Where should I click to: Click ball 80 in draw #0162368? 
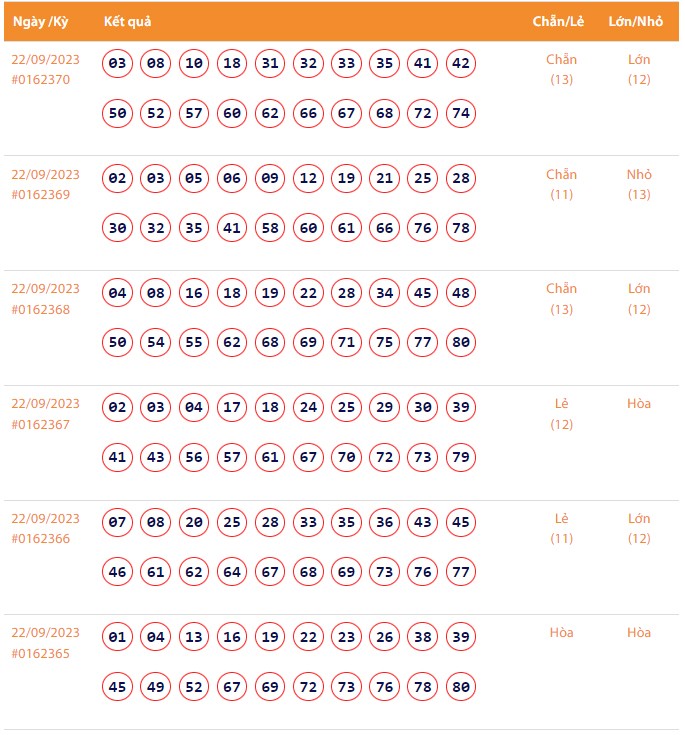461,343
